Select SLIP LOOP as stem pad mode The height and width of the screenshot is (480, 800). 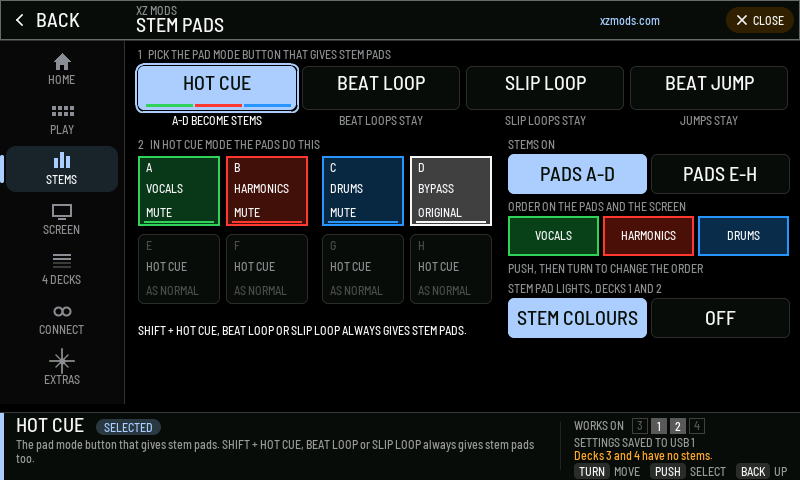[545, 88]
